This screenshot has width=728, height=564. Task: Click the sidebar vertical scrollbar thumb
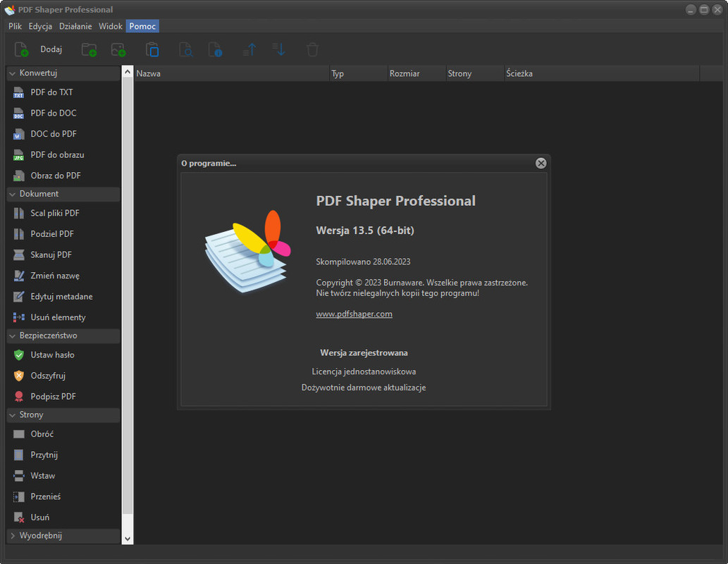(128, 295)
